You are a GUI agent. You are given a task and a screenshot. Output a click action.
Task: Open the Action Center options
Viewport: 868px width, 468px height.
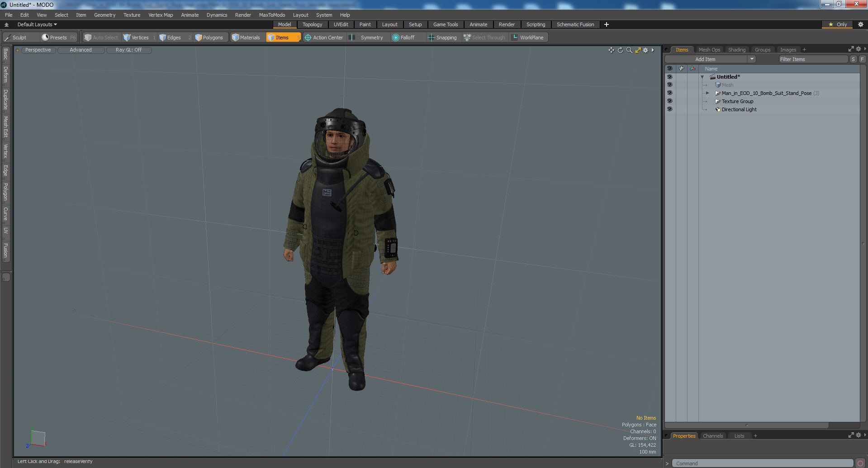click(x=324, y=38)
